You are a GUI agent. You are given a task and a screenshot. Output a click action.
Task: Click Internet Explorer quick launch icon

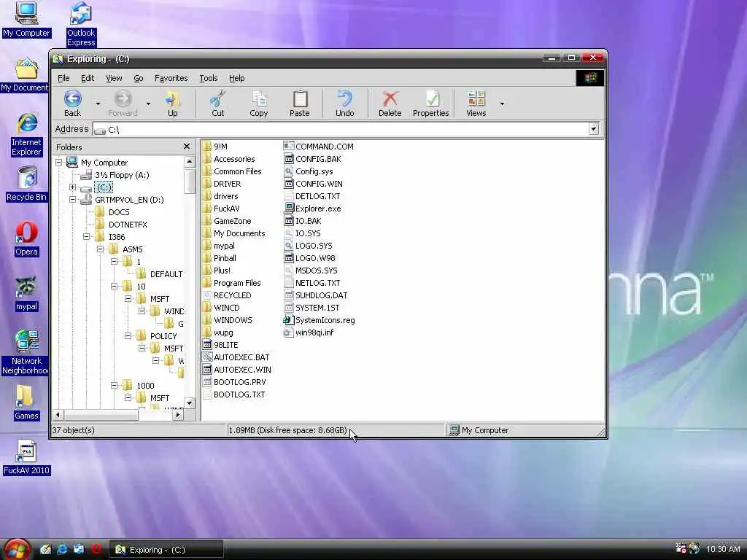coord(62,549)
